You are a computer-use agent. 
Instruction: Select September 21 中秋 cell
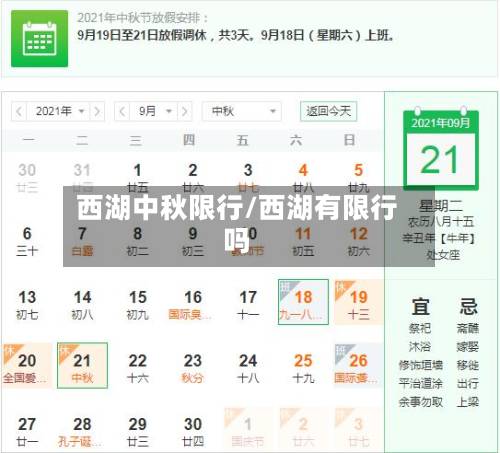tap(82, 366)
